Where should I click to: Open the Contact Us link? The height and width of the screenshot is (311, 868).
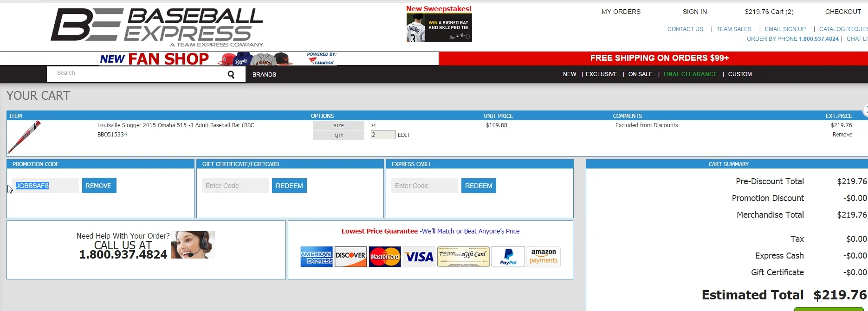(685, 29)
